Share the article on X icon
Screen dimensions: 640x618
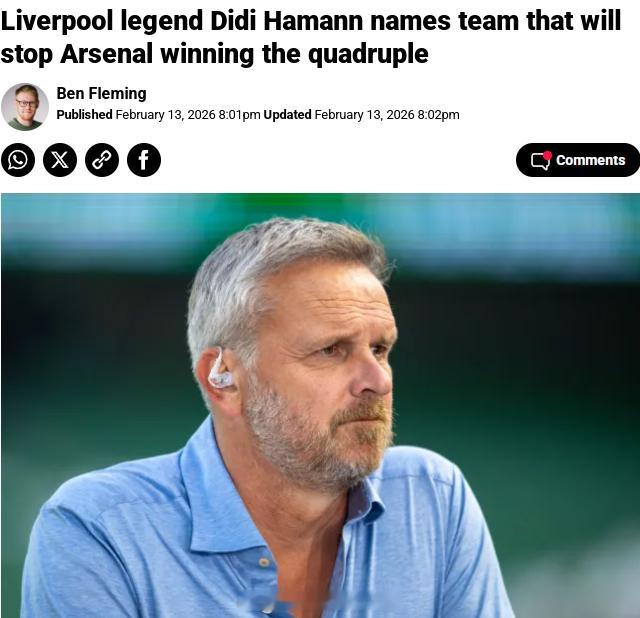[60, 160]
